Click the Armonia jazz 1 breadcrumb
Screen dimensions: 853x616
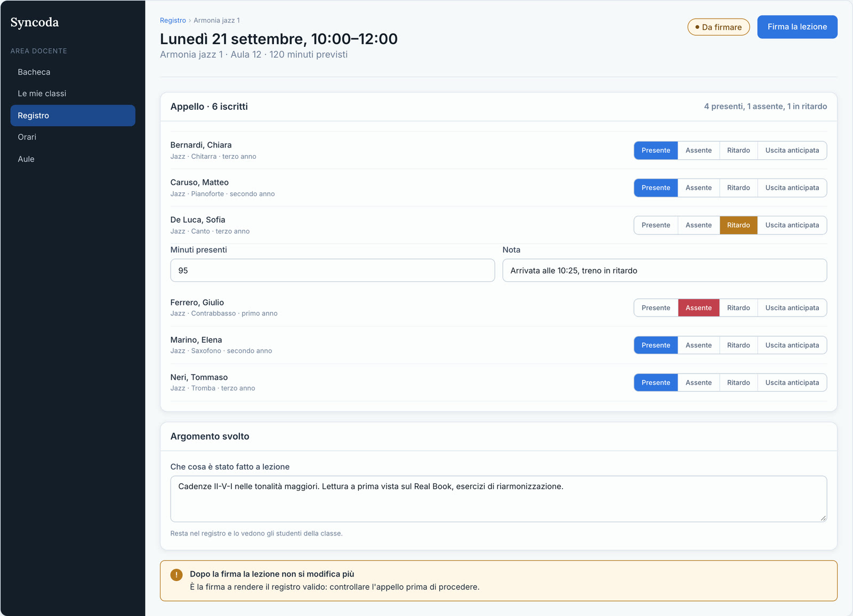216,20
